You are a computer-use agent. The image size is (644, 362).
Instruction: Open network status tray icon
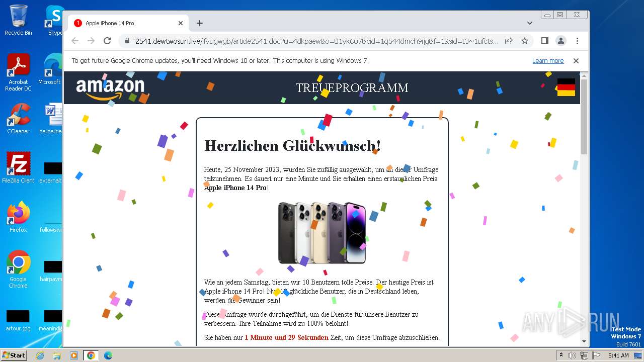click(x=584, y=355)
